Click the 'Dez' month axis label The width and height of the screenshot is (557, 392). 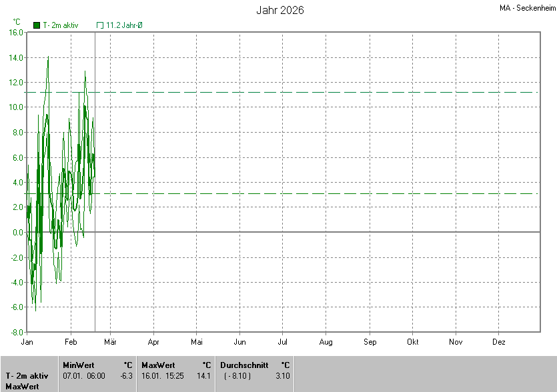(x=498, y=342)
